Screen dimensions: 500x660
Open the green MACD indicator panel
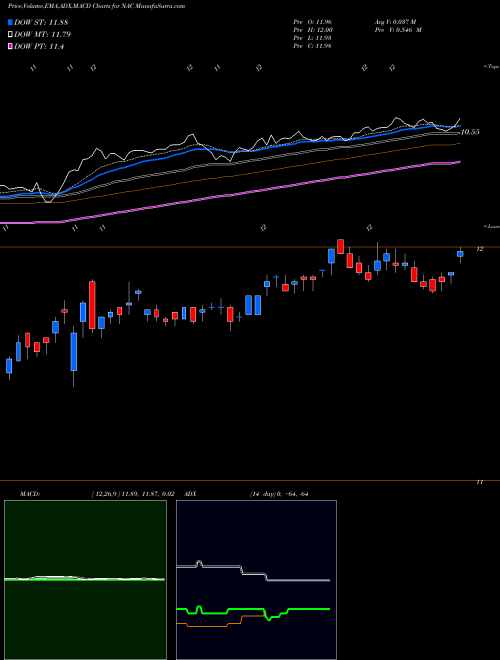[x=85, y=580]
